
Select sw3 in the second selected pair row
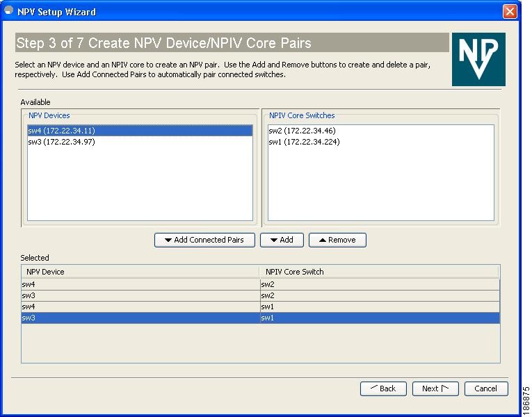140,295
